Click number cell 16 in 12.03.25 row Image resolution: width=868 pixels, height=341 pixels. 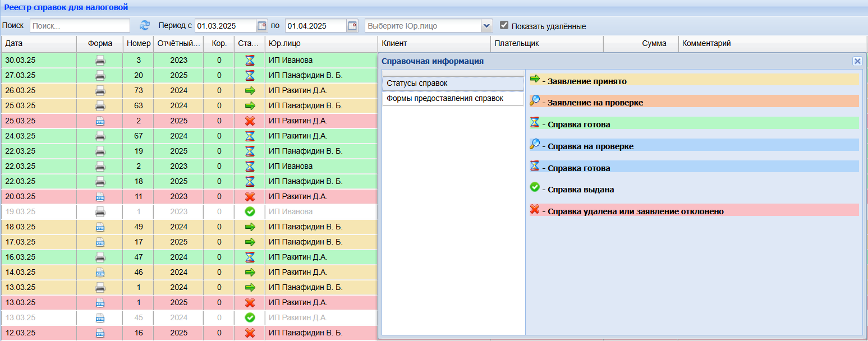[x=139, y=333]
